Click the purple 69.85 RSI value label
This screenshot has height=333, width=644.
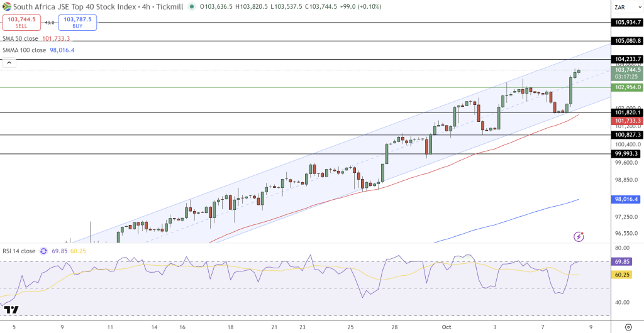click(x=60, y=251)
